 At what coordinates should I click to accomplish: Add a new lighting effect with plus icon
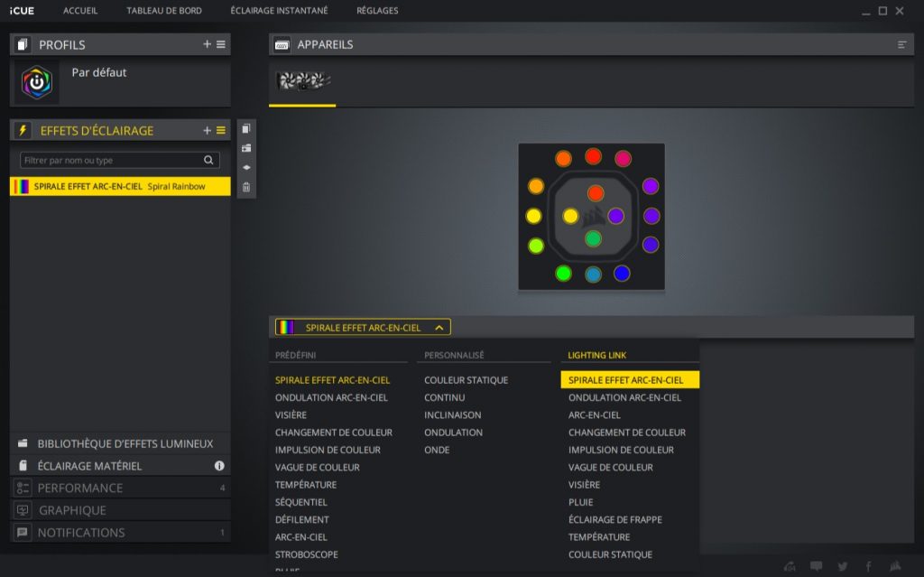coord(207,131)
